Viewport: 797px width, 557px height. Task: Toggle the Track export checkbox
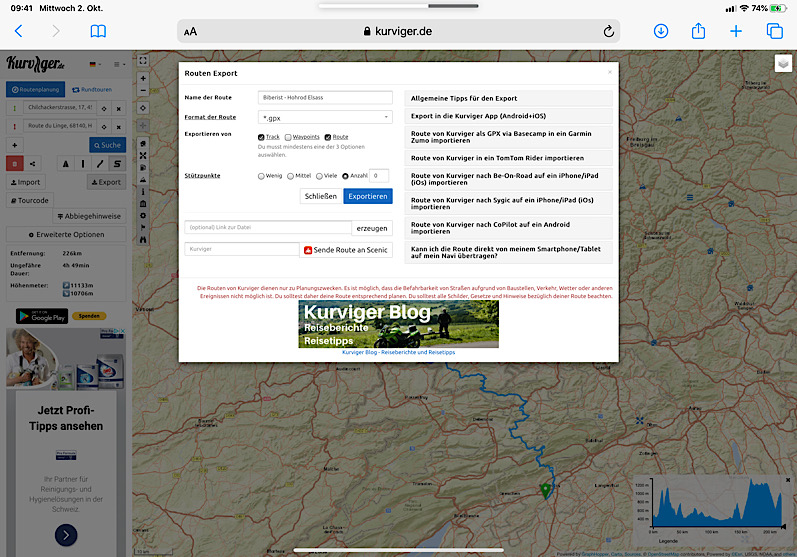click(x=261, y=137)
